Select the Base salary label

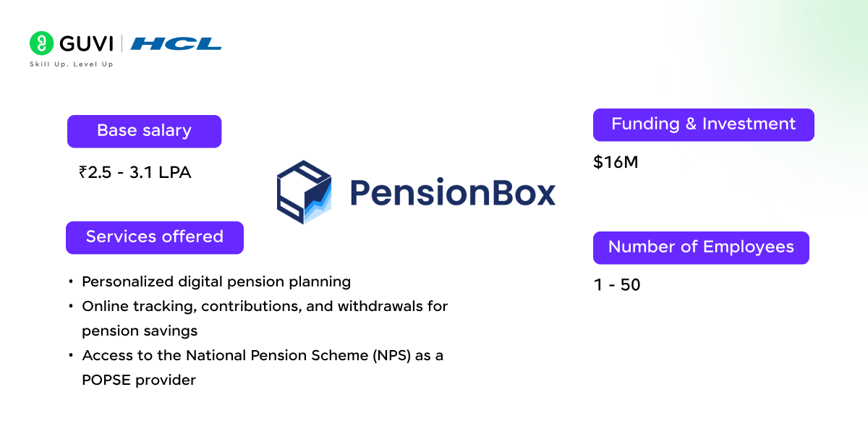(x=144, y=131)
